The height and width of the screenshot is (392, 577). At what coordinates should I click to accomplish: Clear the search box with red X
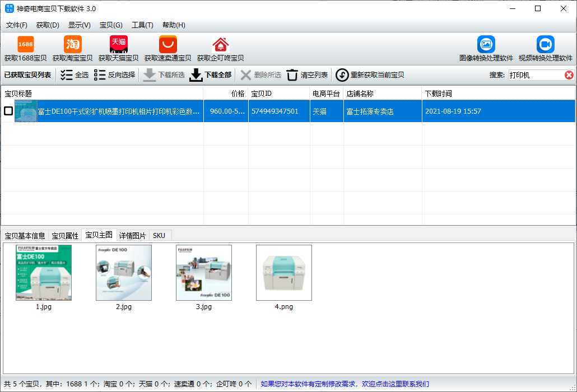pyautogui.click(x=569, y=75)
